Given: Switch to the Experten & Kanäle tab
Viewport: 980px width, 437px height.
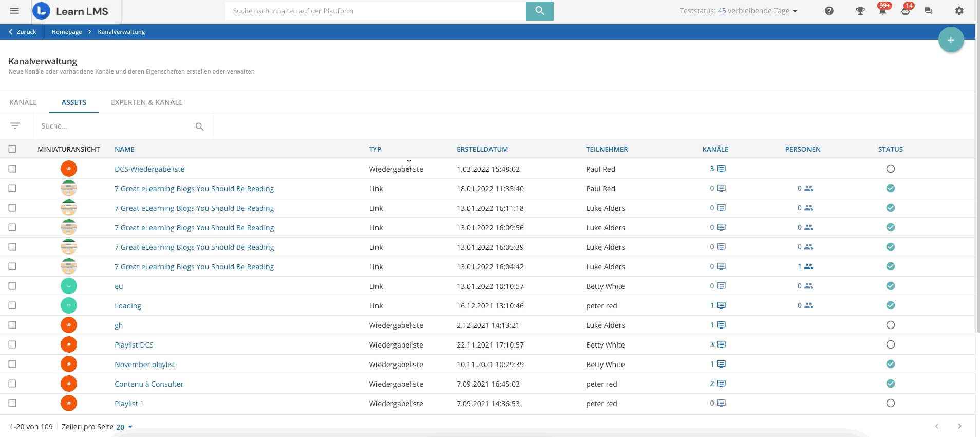Looking at the screenshot, I should tap(147, 102).
